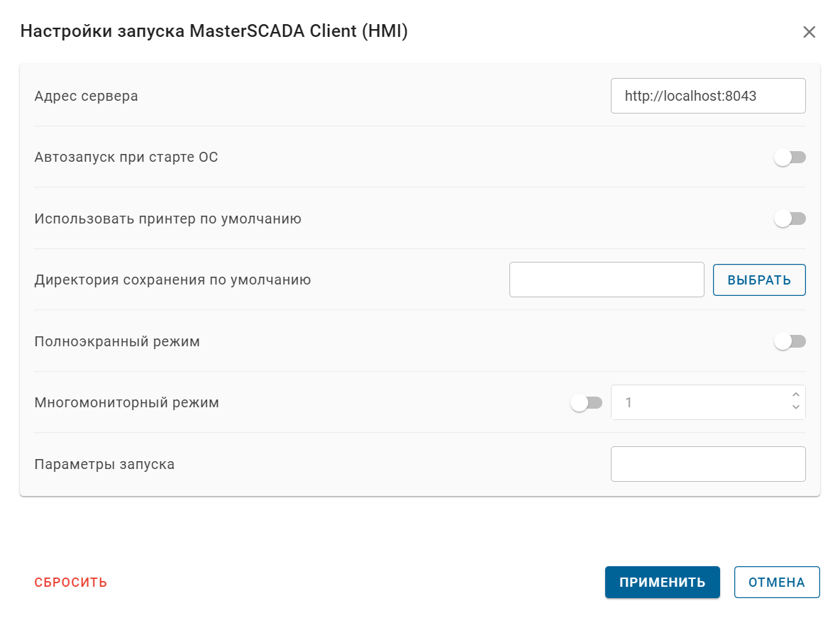
Task: Toggle using the default printer
Action: [790, 219]
